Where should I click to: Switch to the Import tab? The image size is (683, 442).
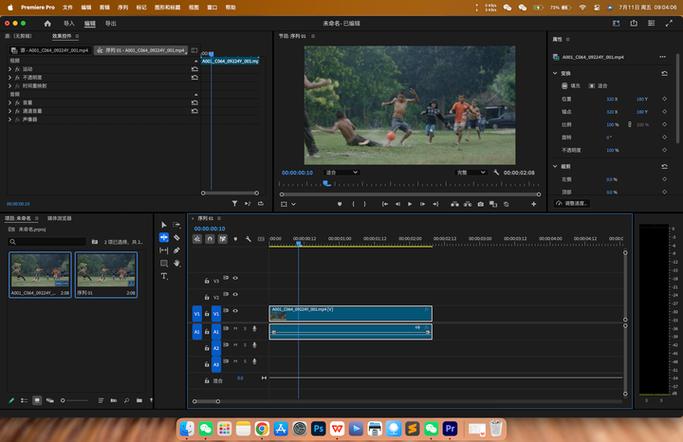[69, 24]
